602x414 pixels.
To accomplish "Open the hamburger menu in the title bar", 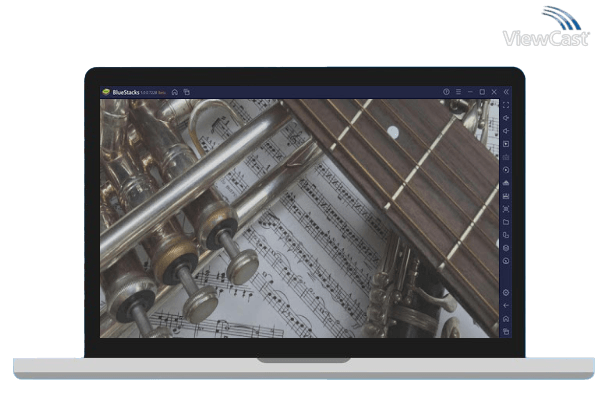I will tap(458, 92).
